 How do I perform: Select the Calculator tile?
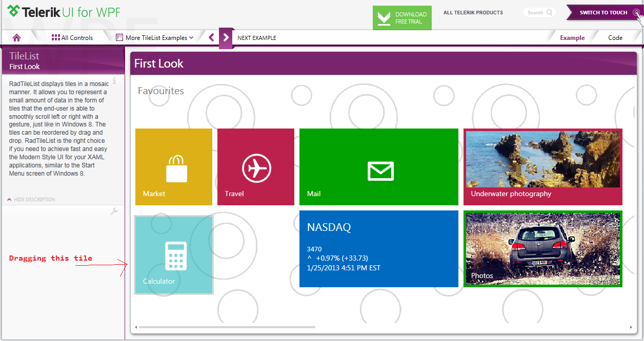[174, 255]
